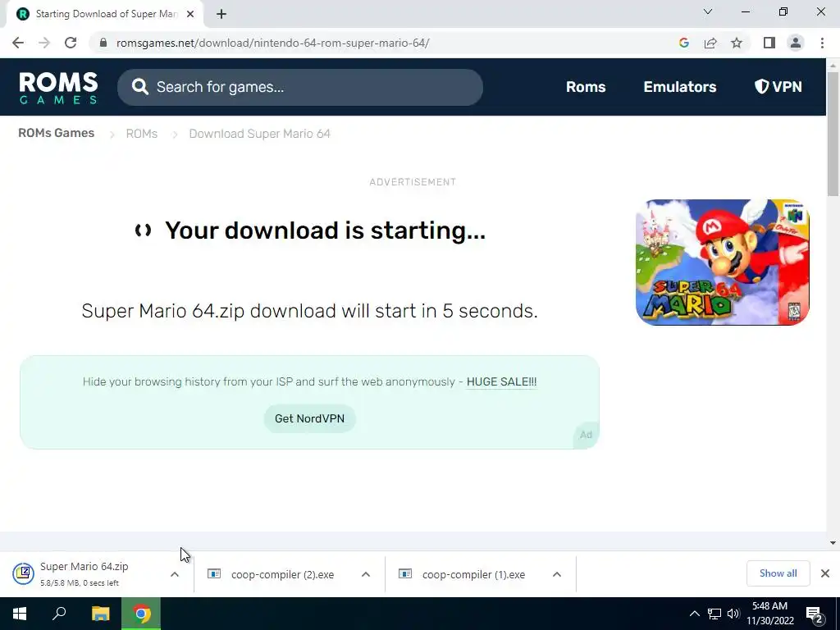
Task: Go back to the previous page
Action: click(18, 43)
